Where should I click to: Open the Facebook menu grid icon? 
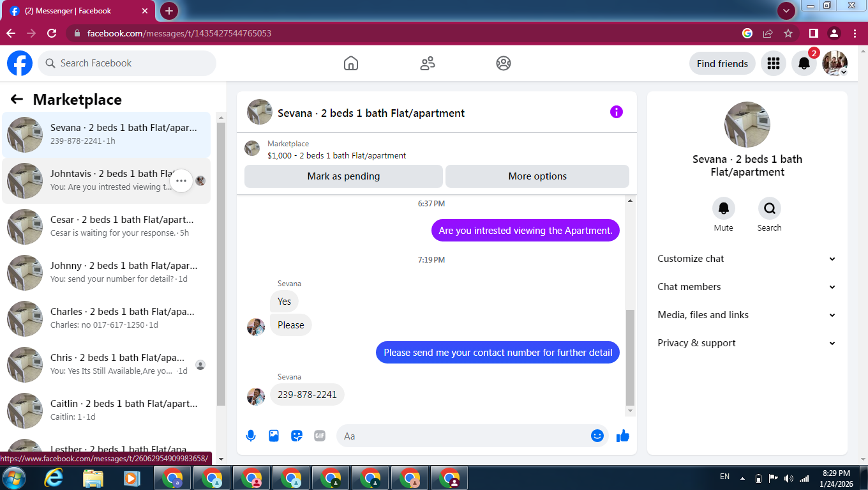774,63
